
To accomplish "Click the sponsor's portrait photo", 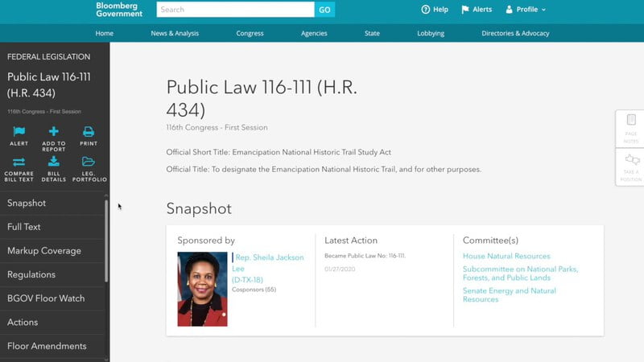I will 202,289.
